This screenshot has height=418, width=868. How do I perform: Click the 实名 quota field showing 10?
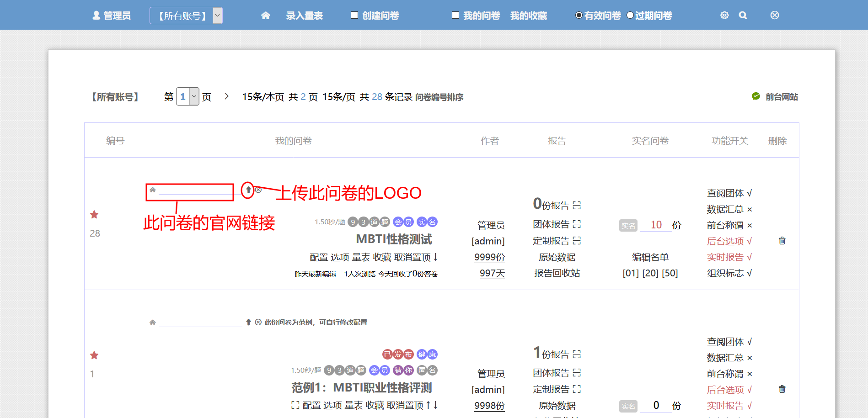click(x=656, y=225)
